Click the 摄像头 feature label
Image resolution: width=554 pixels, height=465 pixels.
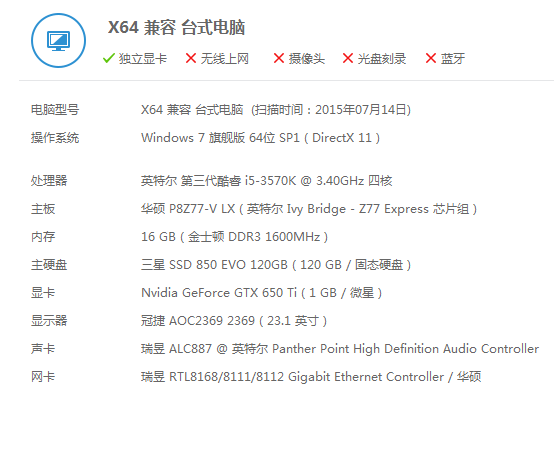[307, 59]
